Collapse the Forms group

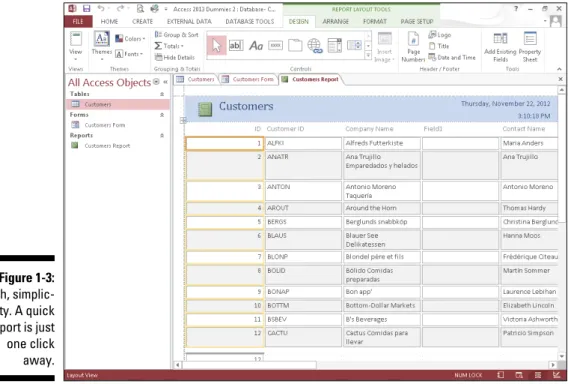tap(162, 114)
